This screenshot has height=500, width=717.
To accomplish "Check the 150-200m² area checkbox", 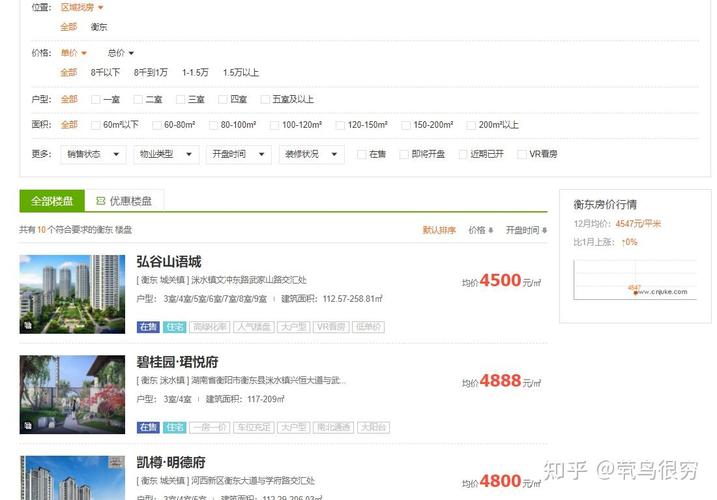I will [406, 125].
